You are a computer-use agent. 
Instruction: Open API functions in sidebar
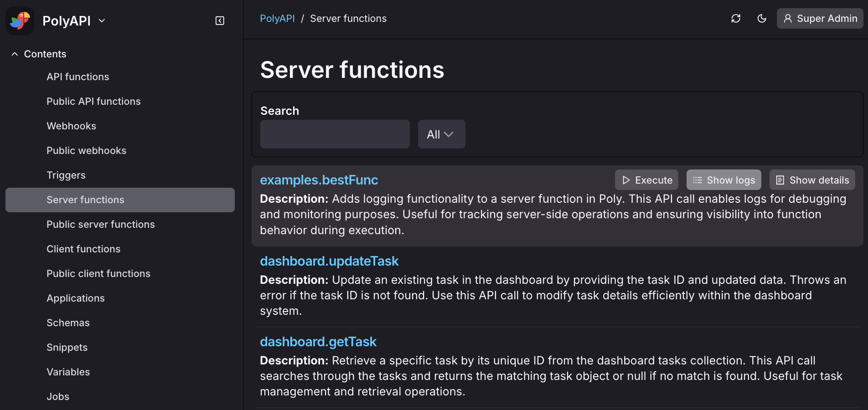(x=78, y=77)
